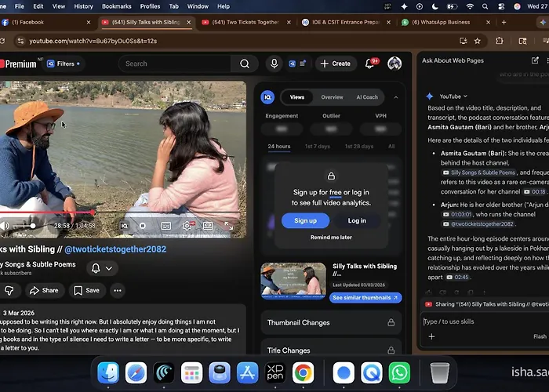Select the 24 hours time range tab
The height and width of the screenshot is (392, 549).
[x=279, y=147]
